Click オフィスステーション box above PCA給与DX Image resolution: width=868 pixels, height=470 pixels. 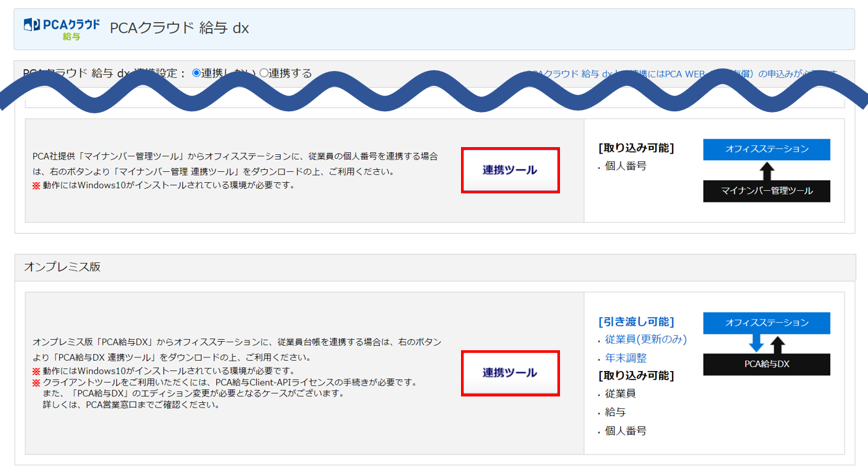pyautogui.click(x=766, y=323)
